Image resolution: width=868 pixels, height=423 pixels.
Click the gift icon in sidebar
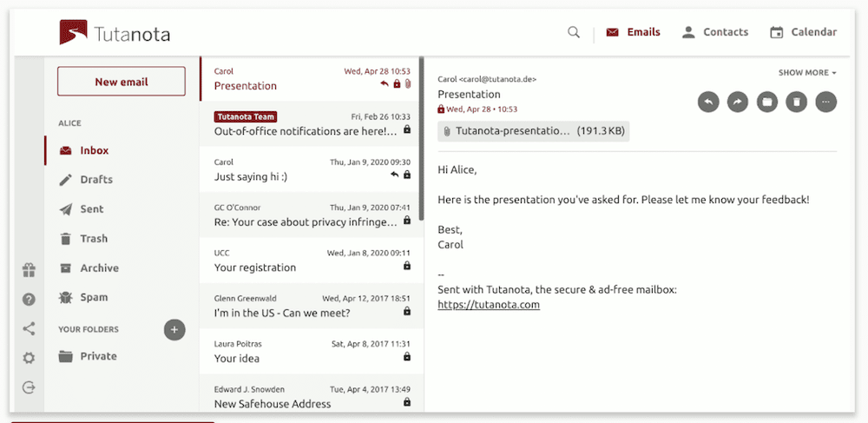click(x=29, y=270)
